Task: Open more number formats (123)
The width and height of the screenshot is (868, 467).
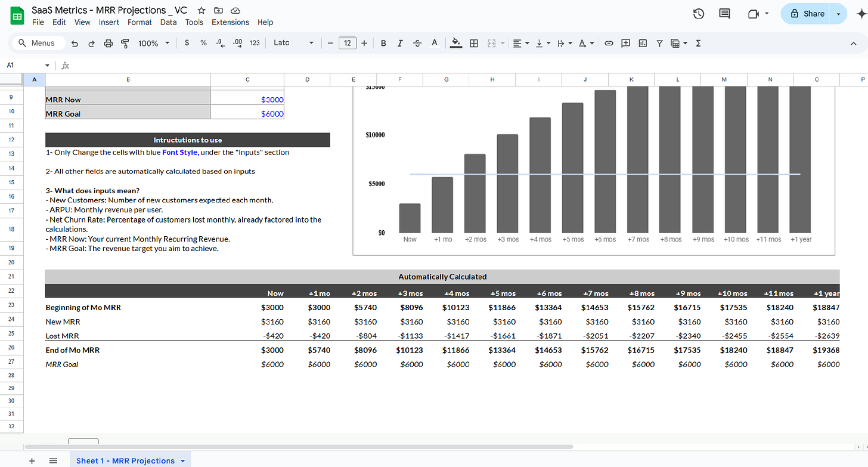Action: 255,43
